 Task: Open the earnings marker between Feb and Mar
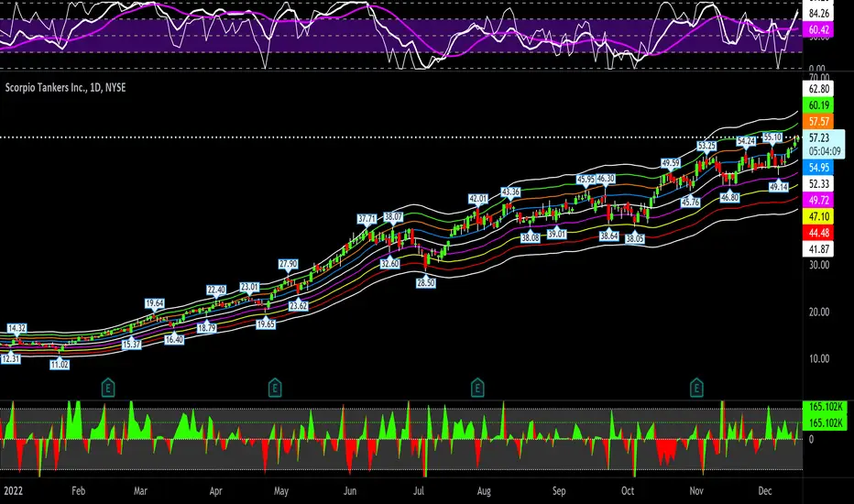pyautogui.click(x=108, y=388)
